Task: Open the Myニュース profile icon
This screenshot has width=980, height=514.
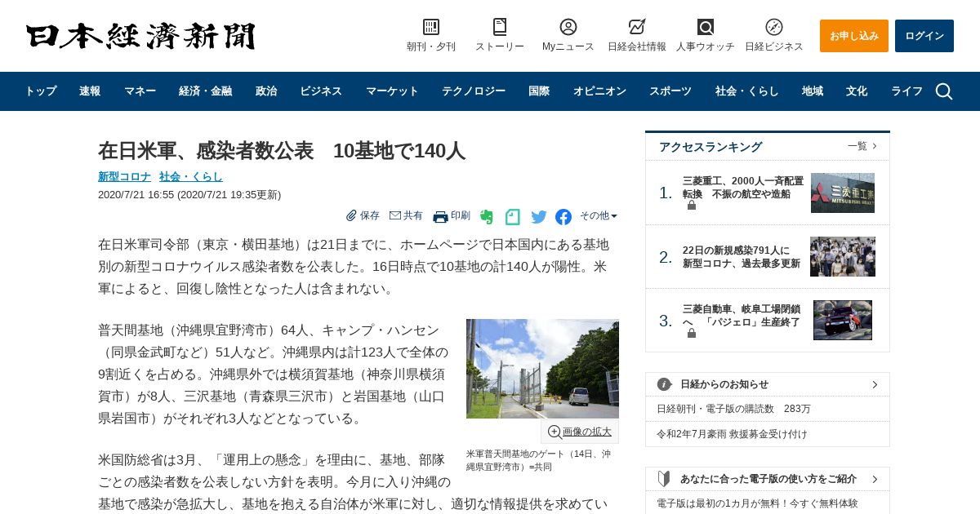Action: (568, 27)
